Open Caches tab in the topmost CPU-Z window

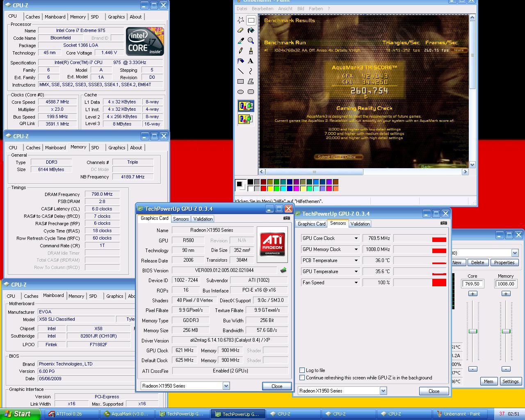[33, 17]
